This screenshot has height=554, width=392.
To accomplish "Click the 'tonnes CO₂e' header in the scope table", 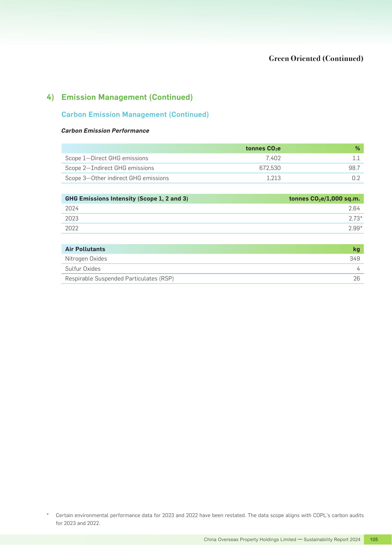I will 263,148.
